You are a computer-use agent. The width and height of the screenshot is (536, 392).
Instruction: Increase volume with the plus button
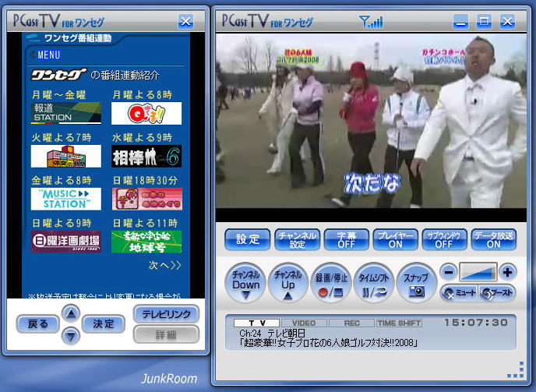[x=507, y=272]
